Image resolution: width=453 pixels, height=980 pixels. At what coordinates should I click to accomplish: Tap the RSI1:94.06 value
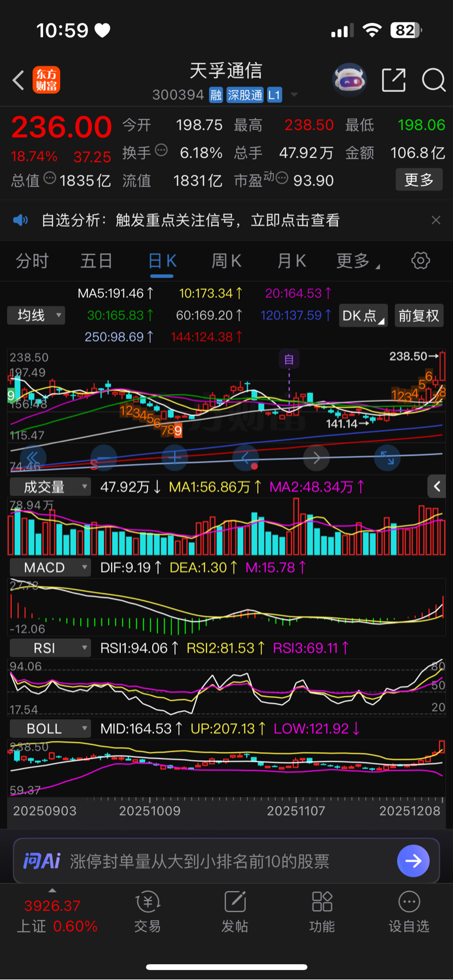[x=139, y=648]
